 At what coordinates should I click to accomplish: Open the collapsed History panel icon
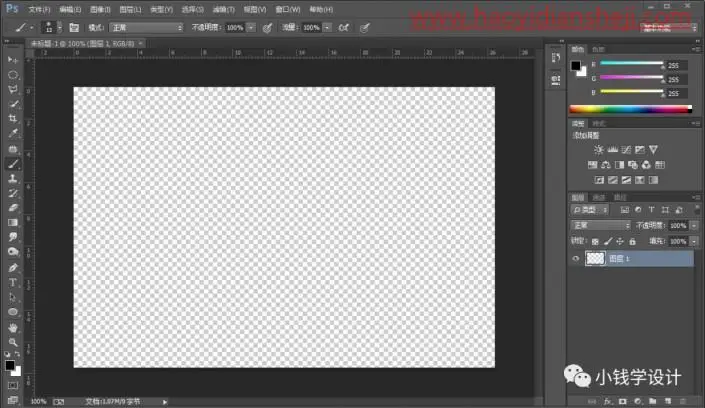coord(556,58)
